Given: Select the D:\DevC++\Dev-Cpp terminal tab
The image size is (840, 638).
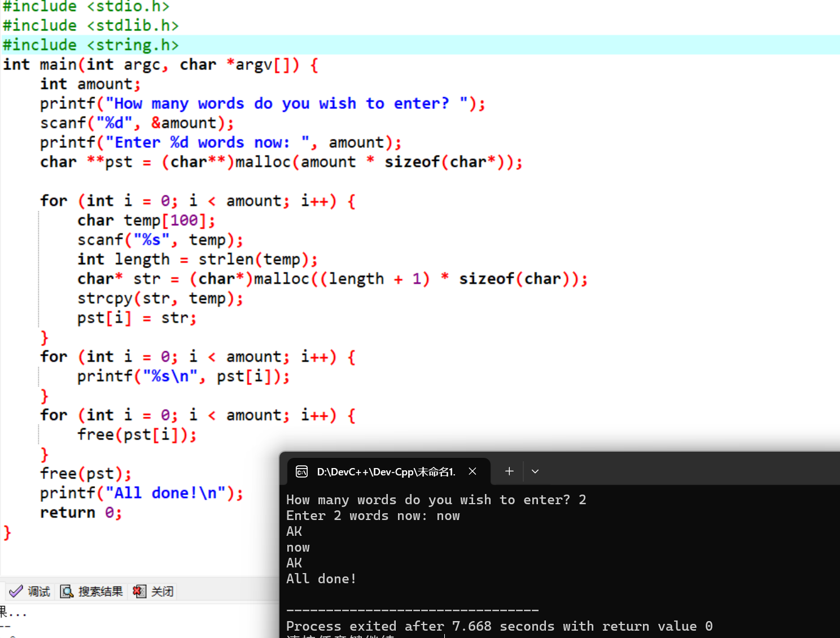Looking at the screenshot, I should pos(388,471).
